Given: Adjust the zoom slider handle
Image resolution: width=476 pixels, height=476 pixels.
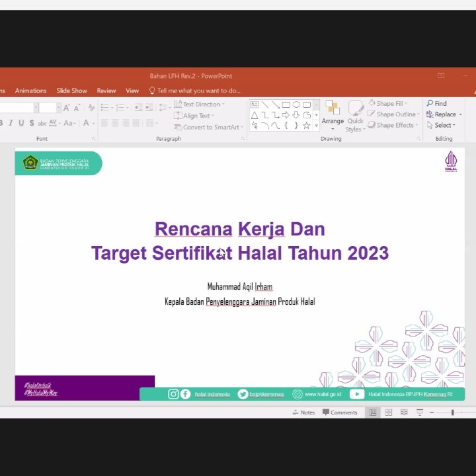Looking at the screenshot, I should click(x=453, y=413).
